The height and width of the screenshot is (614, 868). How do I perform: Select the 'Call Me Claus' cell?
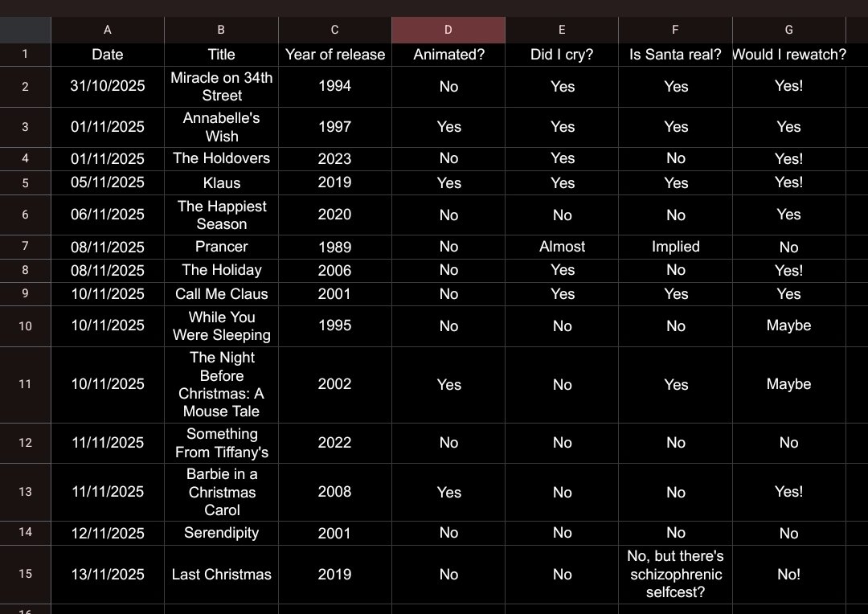click(x=222, y=294)
